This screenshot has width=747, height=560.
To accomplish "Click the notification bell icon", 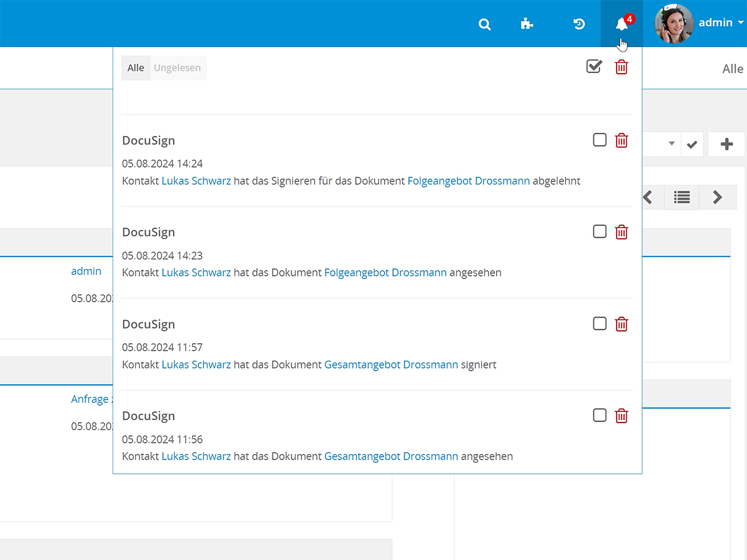I will click(621, 24).
